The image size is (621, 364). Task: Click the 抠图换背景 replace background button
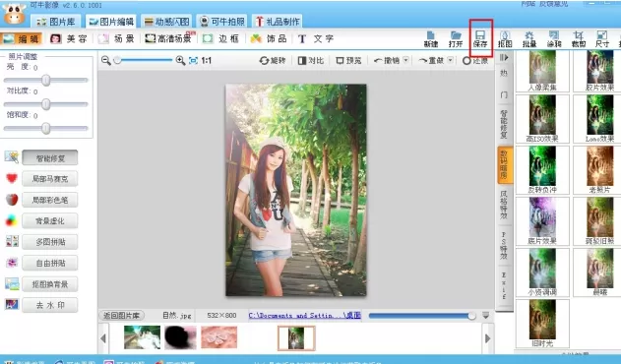coord(50,284)
